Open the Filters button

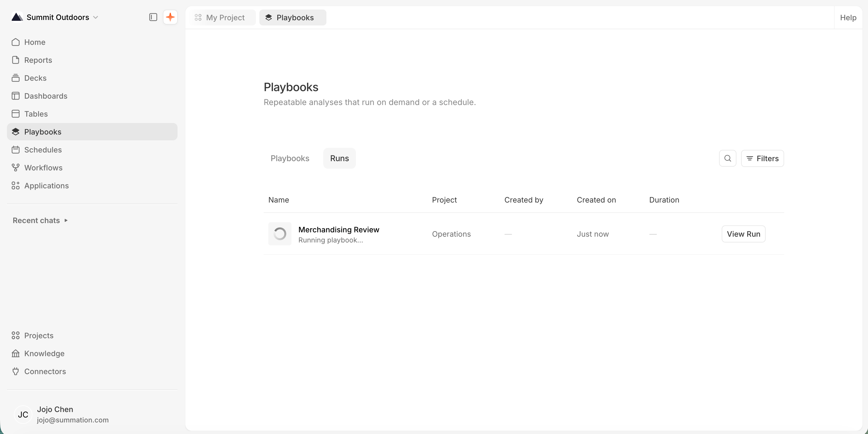pos(762,158)
